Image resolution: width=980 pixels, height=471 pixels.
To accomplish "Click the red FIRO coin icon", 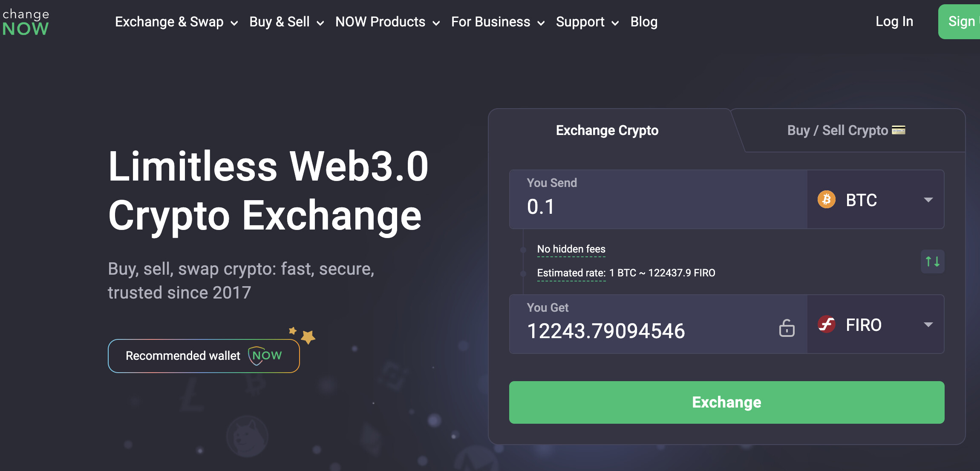I will pos(826,325).
